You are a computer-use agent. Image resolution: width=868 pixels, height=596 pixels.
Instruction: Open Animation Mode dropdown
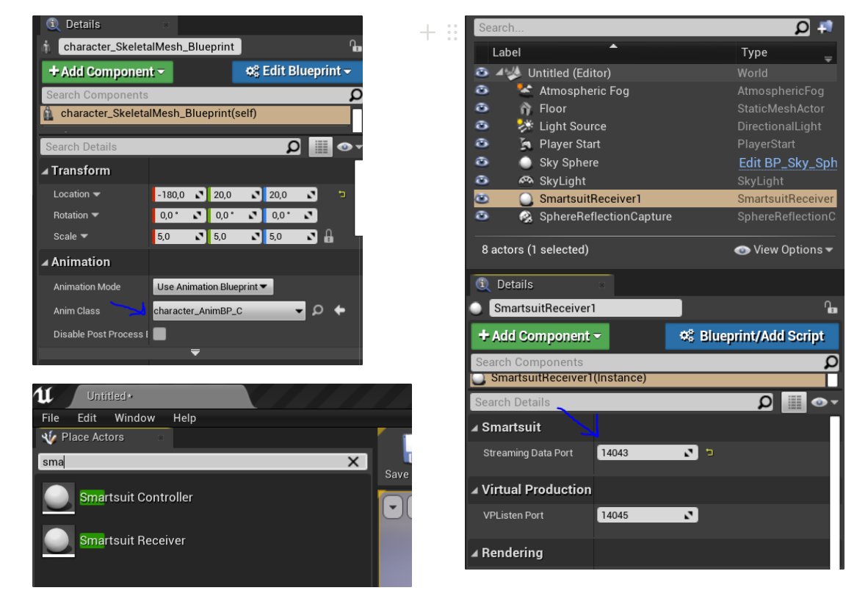click(212, 287)
